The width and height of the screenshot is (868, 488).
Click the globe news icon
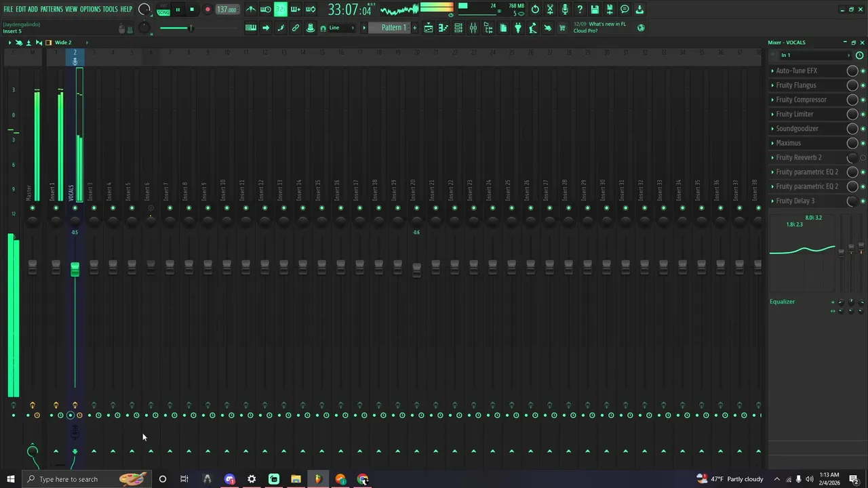point(641,28)
